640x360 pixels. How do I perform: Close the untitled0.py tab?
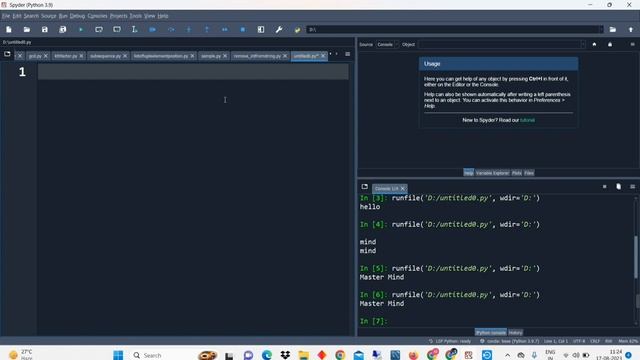tap(323, 56)
